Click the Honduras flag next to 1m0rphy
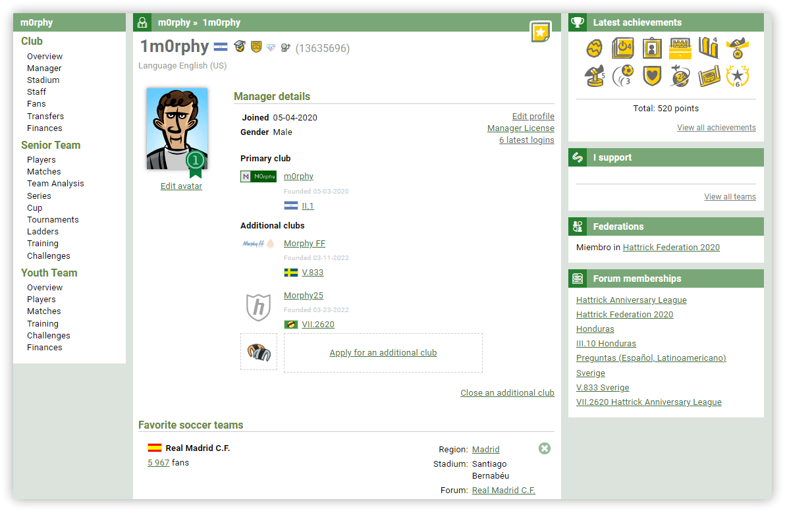 coord(220,47)
